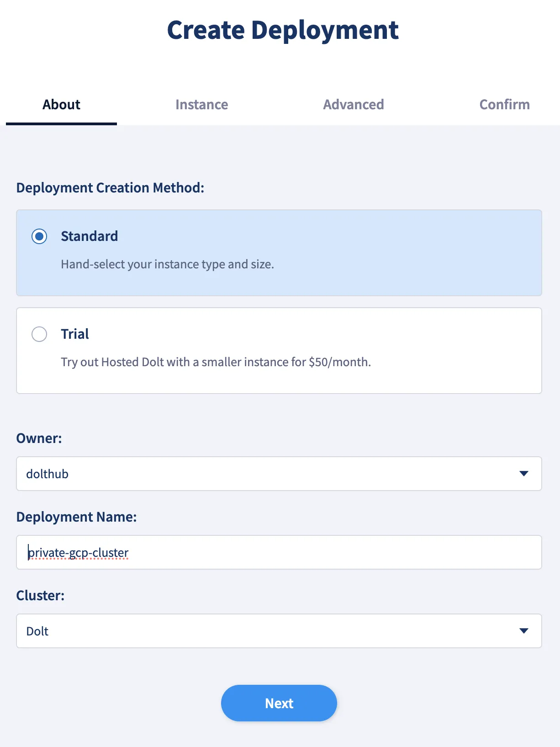
Task: Select the private-gcp-cluster text
Action: [x=78, y=552]
